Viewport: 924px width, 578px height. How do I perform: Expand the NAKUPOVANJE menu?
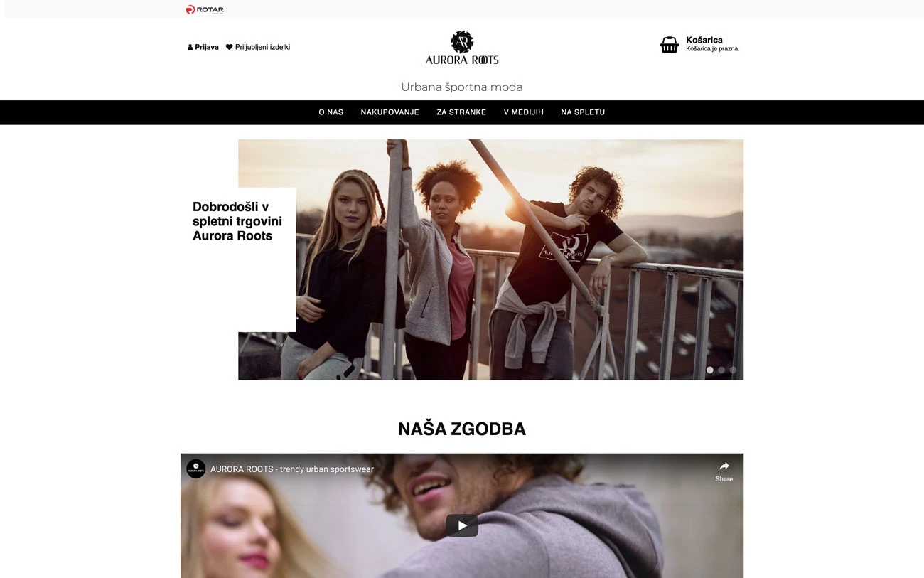(x=390, y=112)
